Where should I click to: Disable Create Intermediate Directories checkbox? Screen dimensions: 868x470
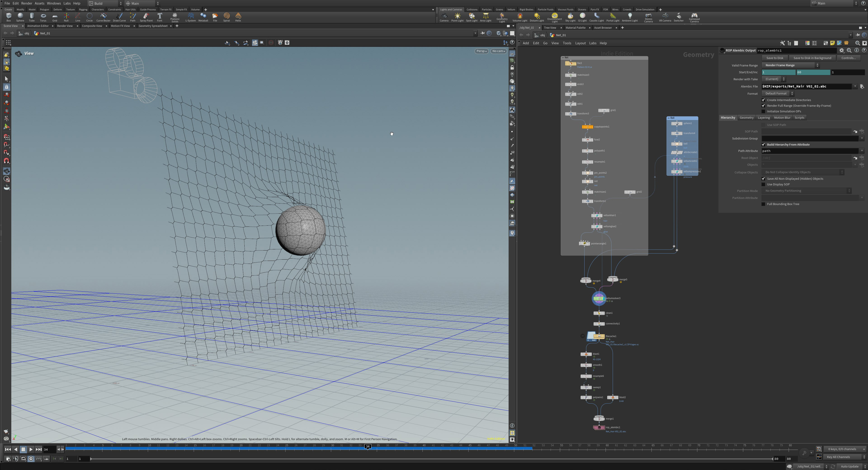coord(764,100)
